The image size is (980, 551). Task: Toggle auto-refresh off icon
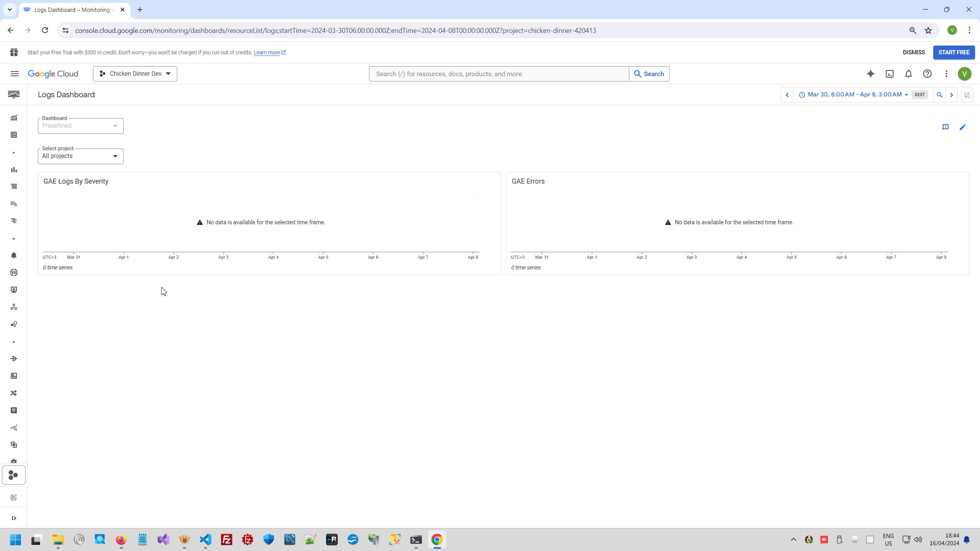click(x=967, y=95)
